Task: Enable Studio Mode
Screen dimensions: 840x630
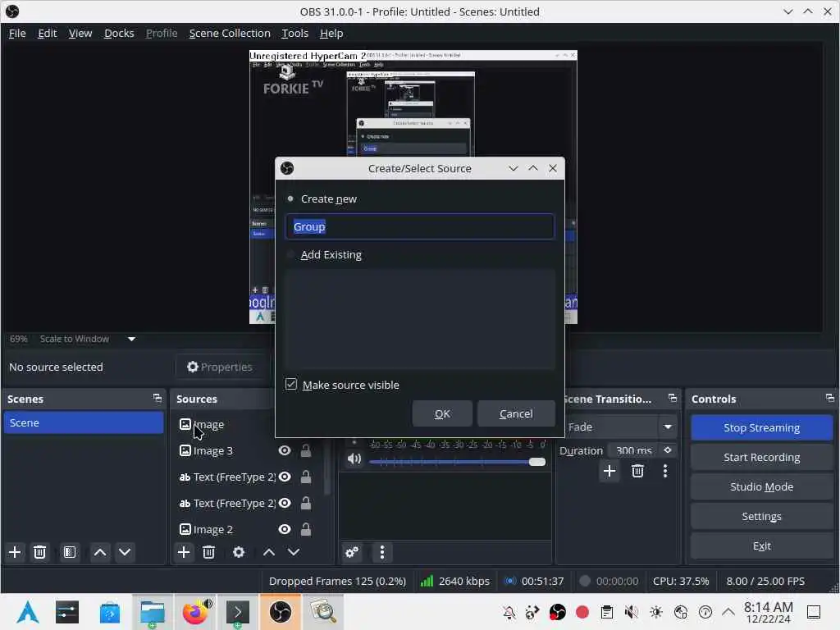Action: click(x=762, y=486)
